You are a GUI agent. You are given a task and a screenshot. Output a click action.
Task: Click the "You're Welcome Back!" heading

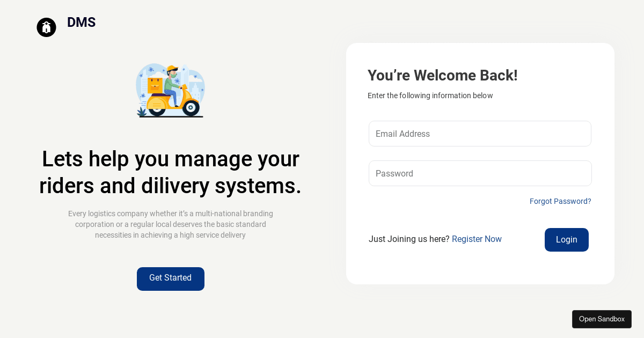pyautogui.click(x=442, y=76)
